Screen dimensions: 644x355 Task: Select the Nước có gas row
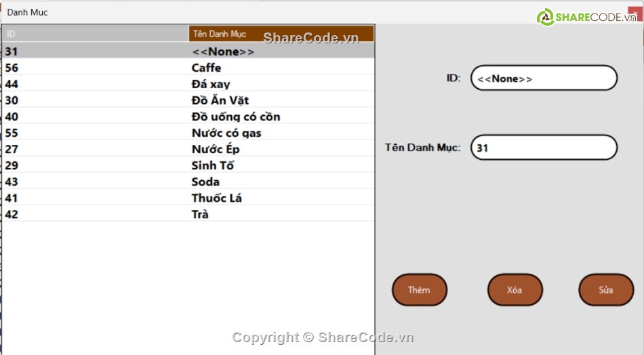click(188, 133)
